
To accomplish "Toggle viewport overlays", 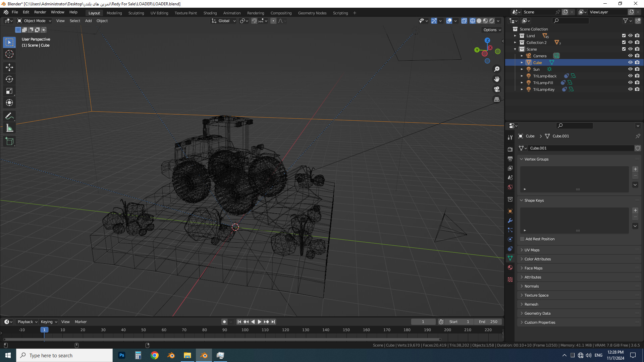I will coord(449,21).
